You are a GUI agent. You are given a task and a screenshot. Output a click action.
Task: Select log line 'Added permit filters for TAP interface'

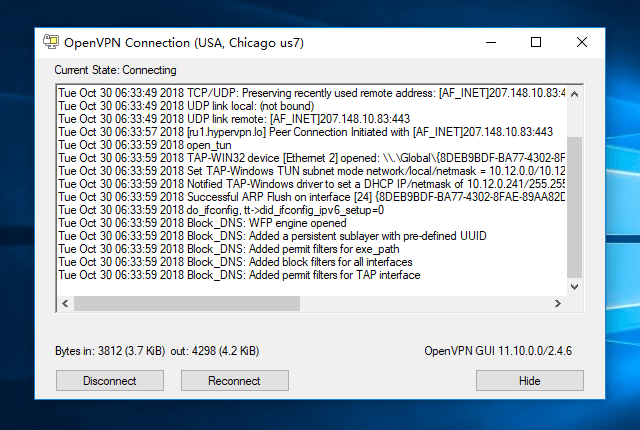pyautogui.click(x=239, y=276)
